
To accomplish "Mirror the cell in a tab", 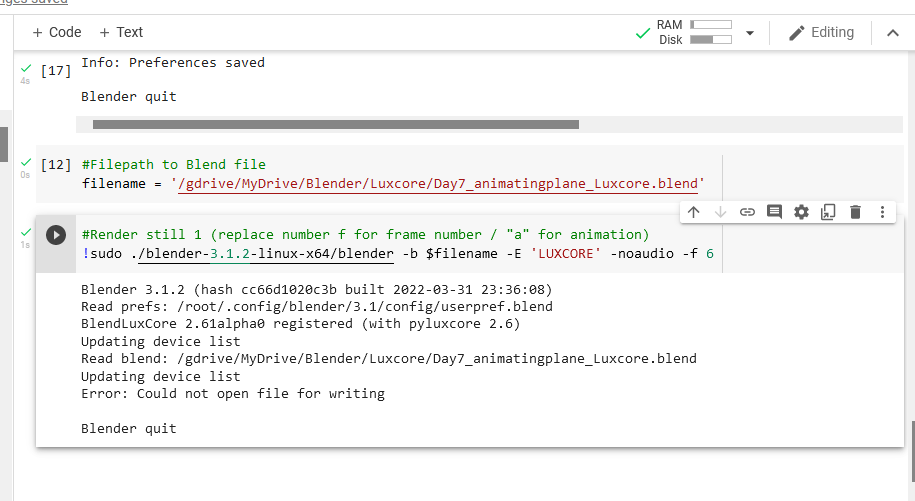I will [x=828, y=212].
